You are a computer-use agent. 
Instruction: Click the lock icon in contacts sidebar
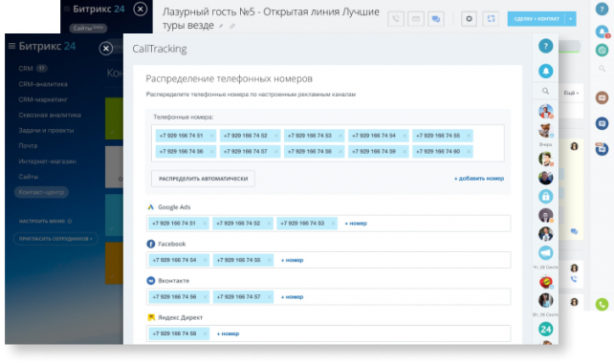point(545,196)
